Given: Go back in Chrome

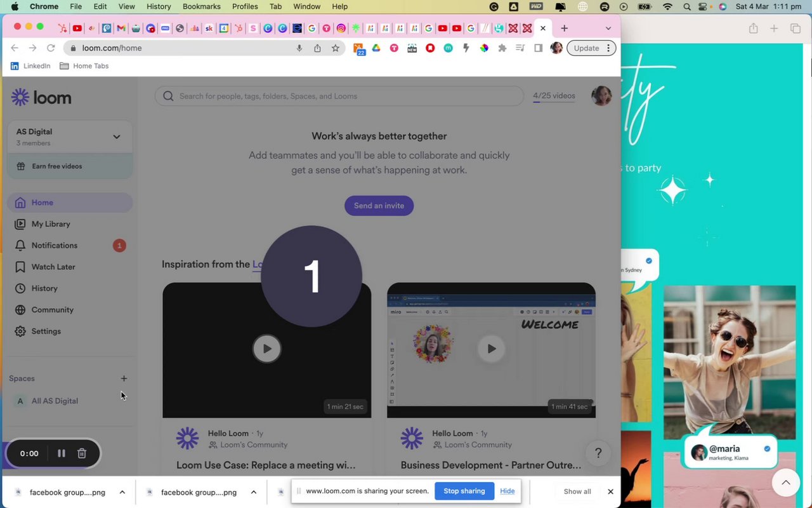Looking at the screenshot, I should click(x=15, y=48).
